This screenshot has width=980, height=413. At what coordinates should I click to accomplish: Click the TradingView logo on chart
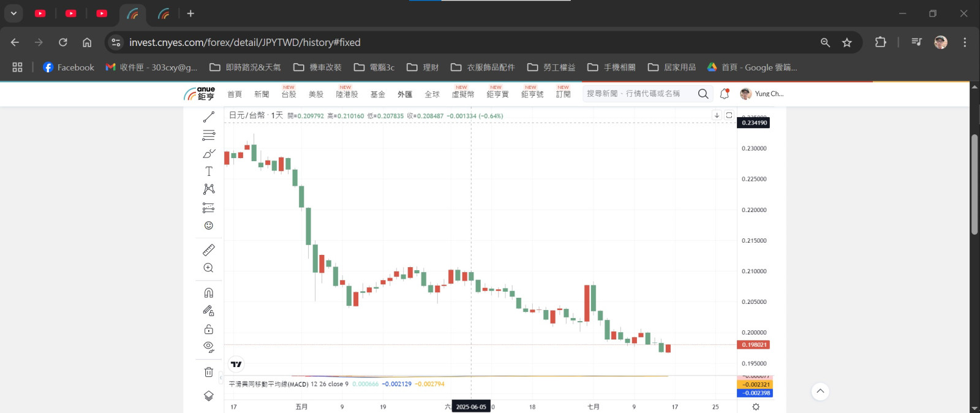click(x=236, y=364)
